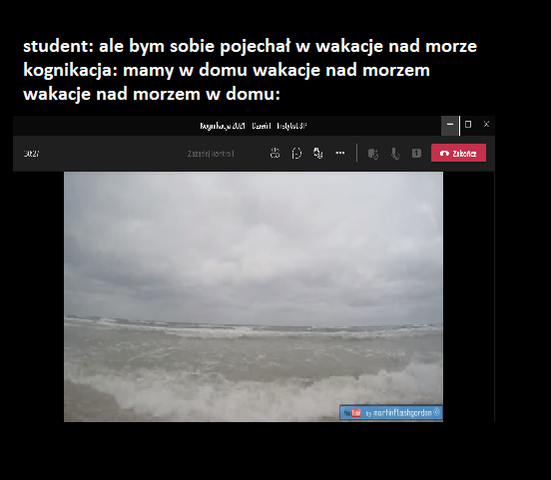Click the meeting window title text
This screenshot has width=551, height=480.
253,126
